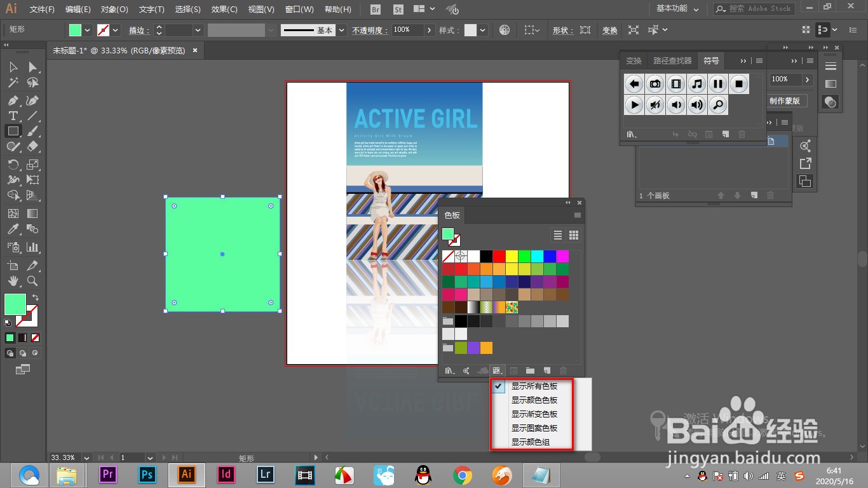Pick the cyan swatch in Swatches panel
Image resolution: width=868 pixels, height=488 pixels.
(x=538, y=256)
